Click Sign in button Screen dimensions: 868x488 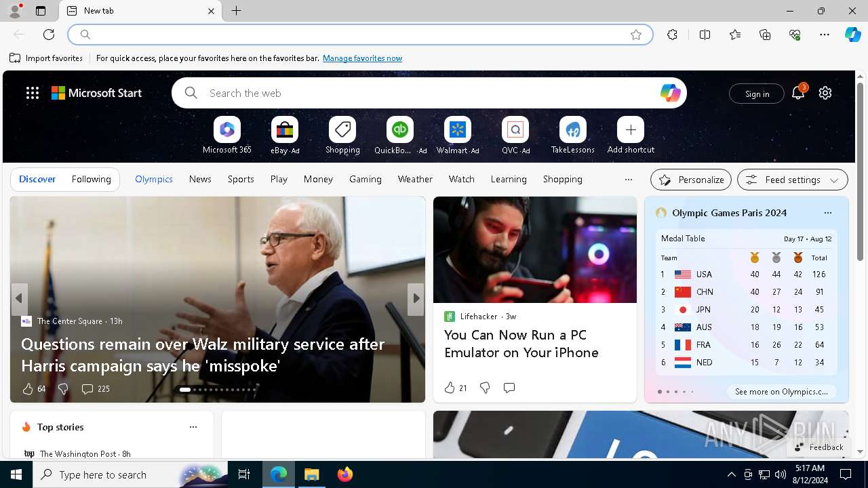[x=757, y=94]
